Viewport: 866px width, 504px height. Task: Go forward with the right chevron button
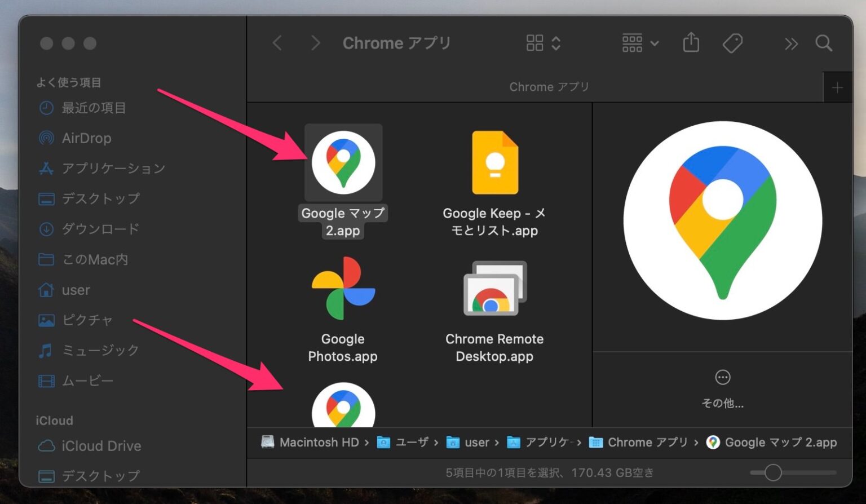316,43
